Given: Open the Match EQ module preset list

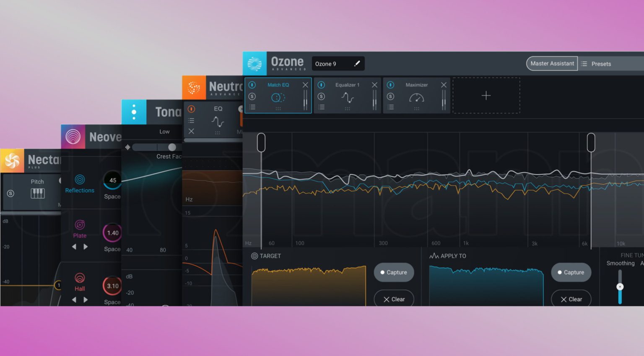Looking at the screenshot, I should coord(252,107).
